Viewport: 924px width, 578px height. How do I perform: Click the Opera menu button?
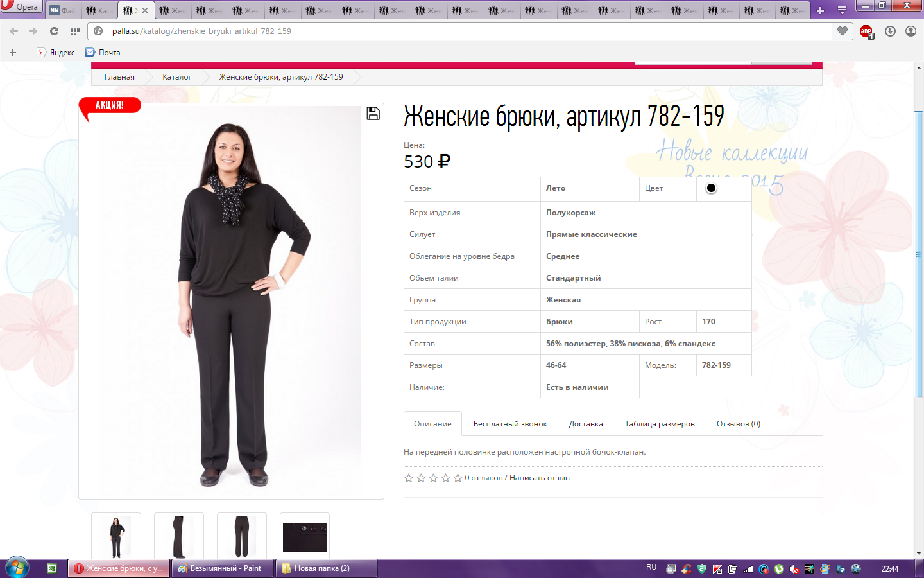[21, 7]
